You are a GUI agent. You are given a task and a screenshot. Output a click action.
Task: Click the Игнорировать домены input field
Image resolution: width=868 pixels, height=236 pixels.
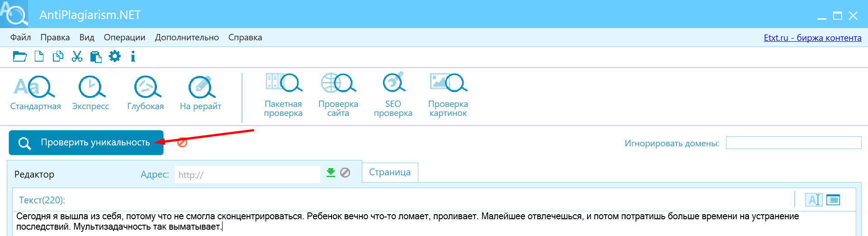click(x=793, y=143)
